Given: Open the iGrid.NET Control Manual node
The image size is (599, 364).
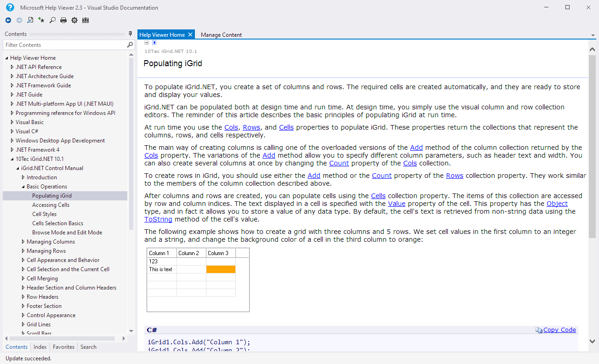Looking at the screenshot, I should pos(52,168).
